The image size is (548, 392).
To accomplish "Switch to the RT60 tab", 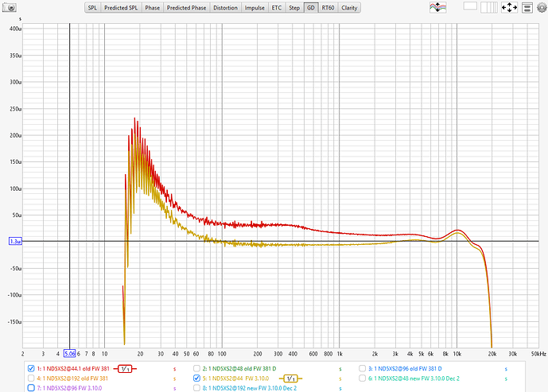I will pyautogui.click(x=328, y=7).
